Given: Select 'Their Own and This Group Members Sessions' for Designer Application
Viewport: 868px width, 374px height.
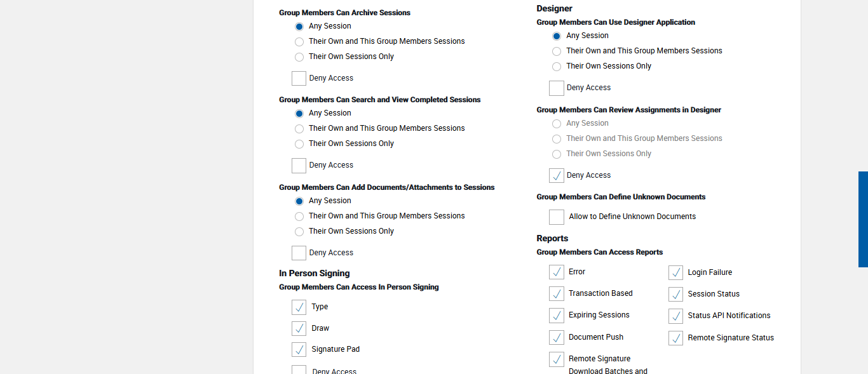Looking at the screenshot, I should (557, 51).
